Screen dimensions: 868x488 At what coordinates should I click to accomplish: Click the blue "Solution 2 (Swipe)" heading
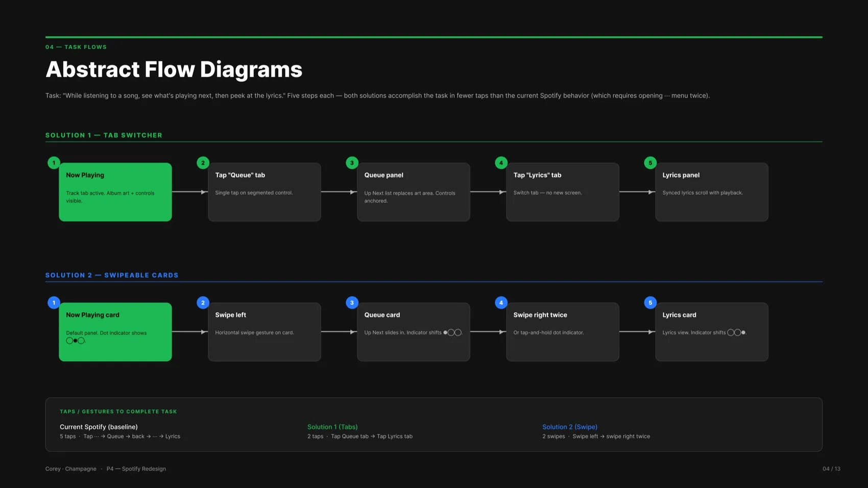coord(570,427)
